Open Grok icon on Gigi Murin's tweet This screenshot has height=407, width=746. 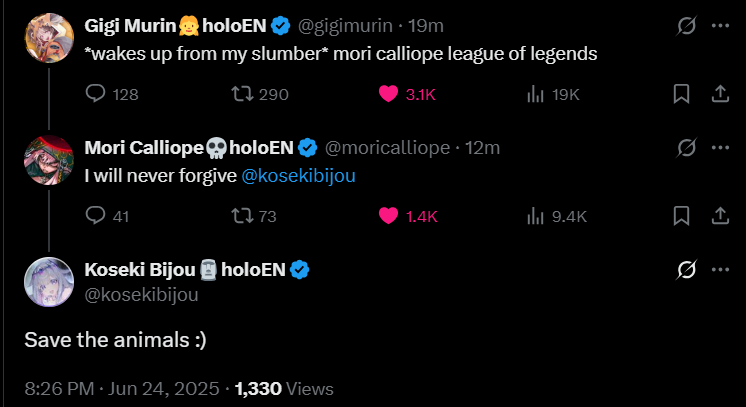coord(686,26)
